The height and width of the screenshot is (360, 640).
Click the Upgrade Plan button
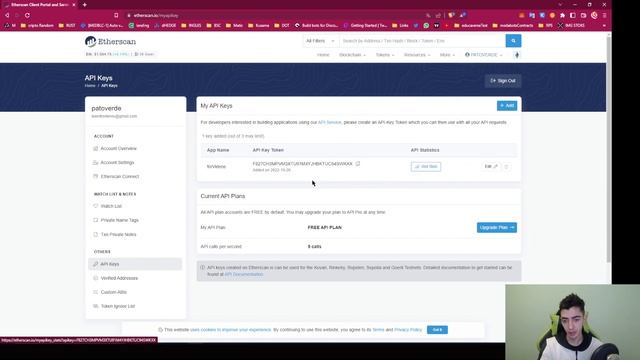pyautogui.click(x=497, y=227)
